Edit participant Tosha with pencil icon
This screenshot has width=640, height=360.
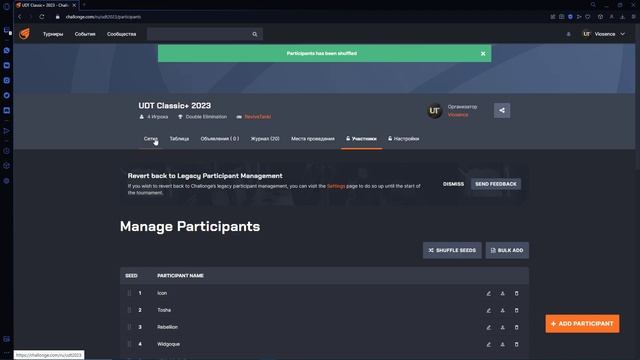[489, 311]
